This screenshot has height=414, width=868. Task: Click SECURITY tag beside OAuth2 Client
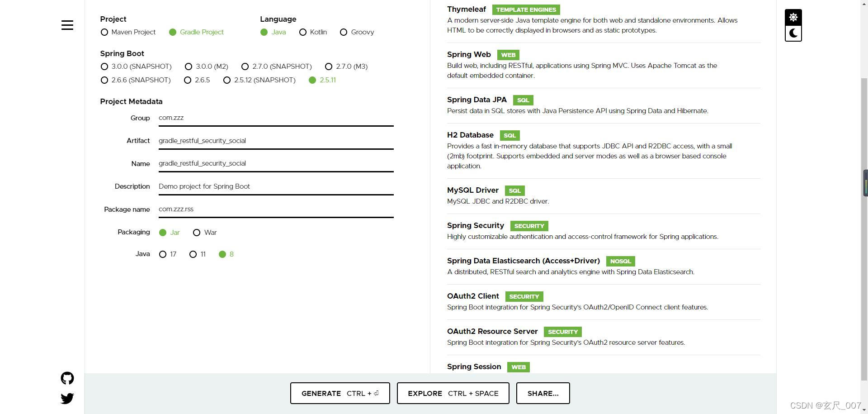pos(524,296)
